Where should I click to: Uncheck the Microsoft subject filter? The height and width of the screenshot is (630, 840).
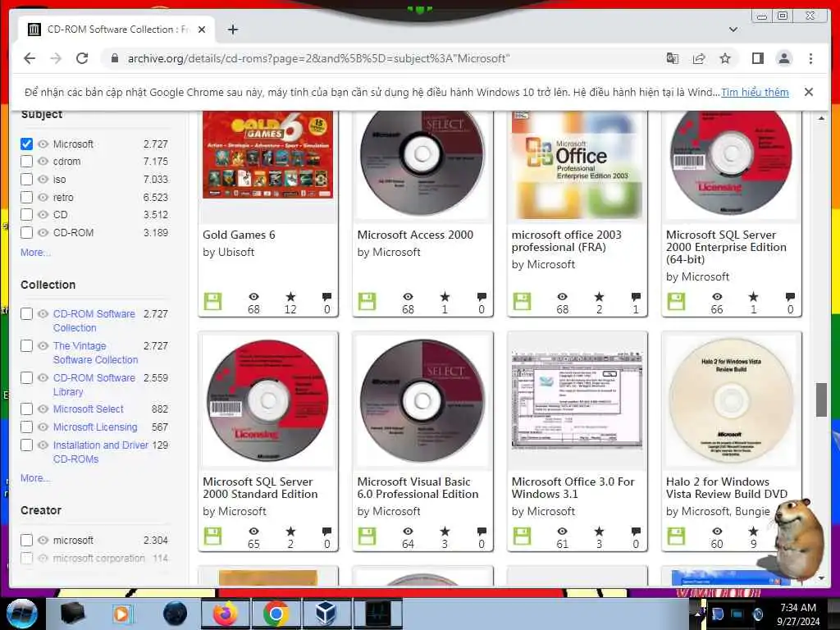26,144
